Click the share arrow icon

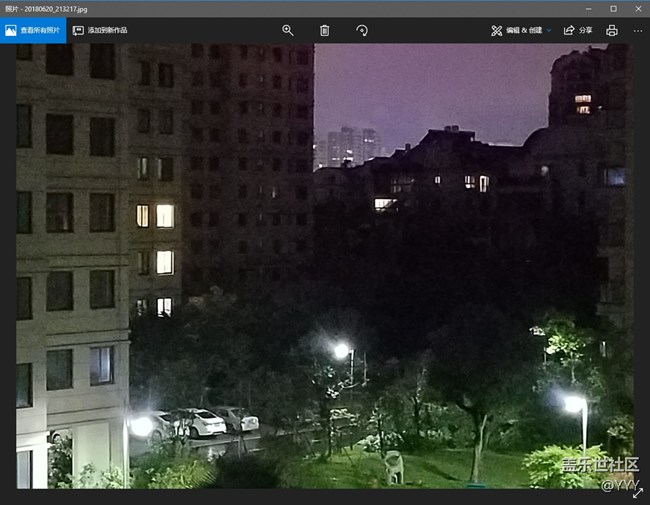569,31
